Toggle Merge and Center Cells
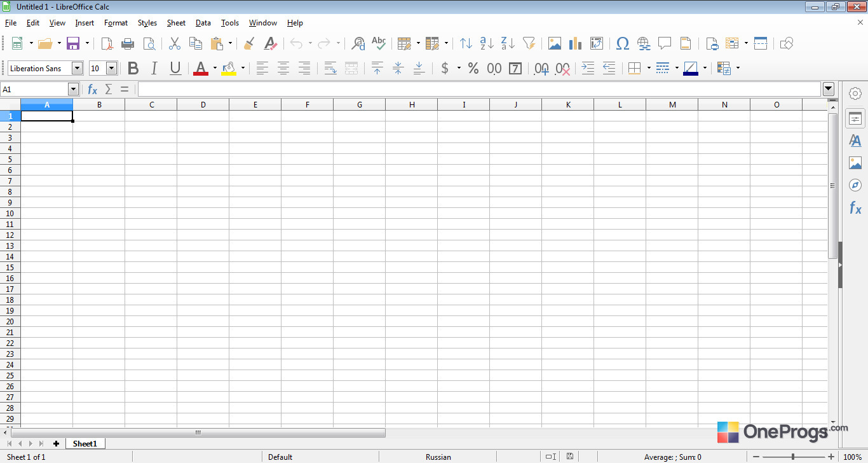This screenshot has height=463, width=868. (351, 68)
